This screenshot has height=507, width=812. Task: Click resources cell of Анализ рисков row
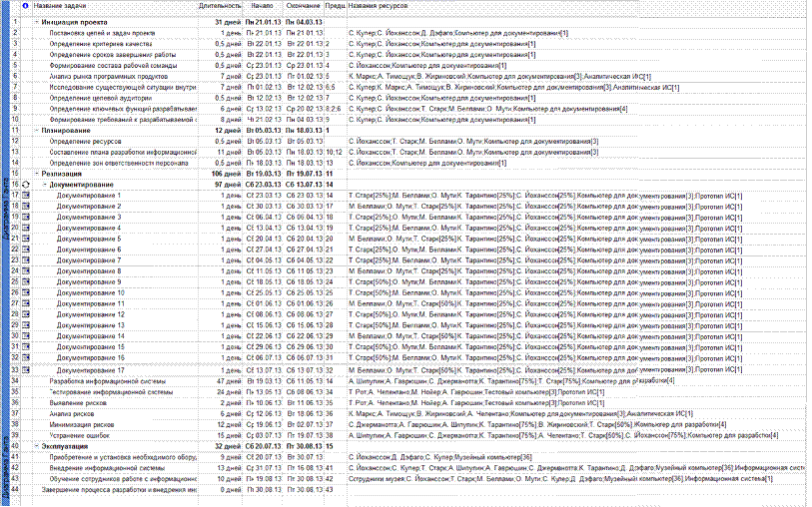click(x=520, y=414)
